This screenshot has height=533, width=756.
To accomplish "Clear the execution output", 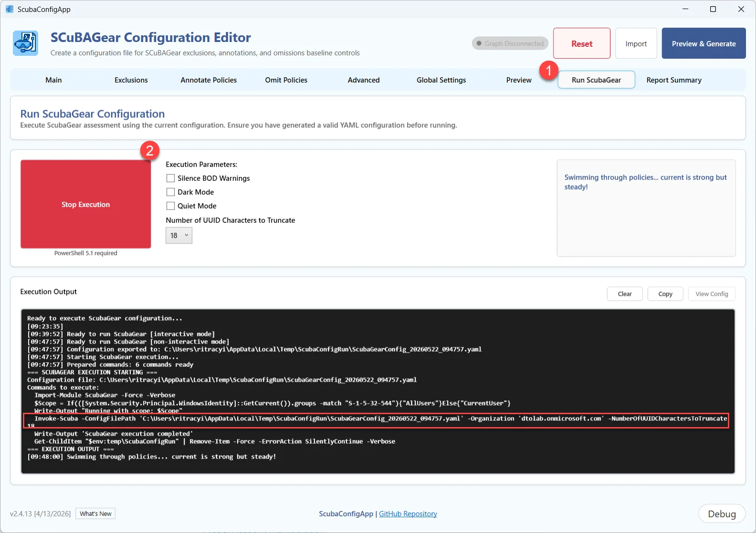I will (x=625, y=294).
